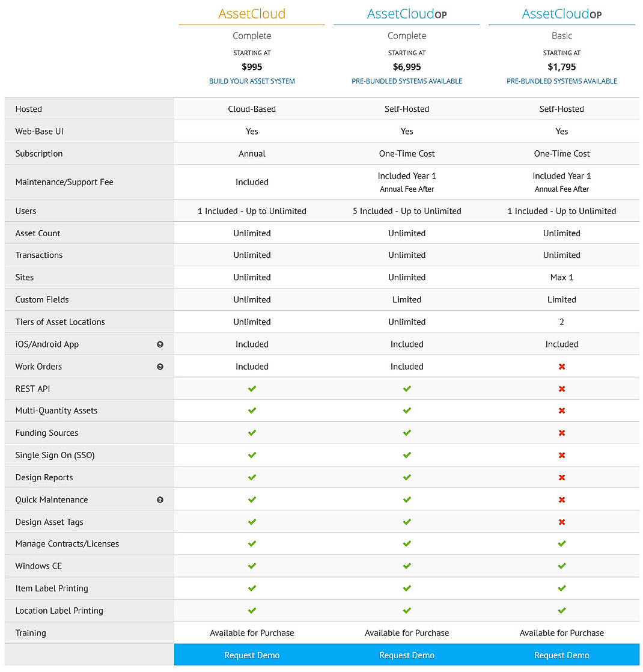This screenshot has width=643, height=672.
Task: Click the Item Label Printing checkmark in AssetCloudOP Complete
Action: coord(407,588)
